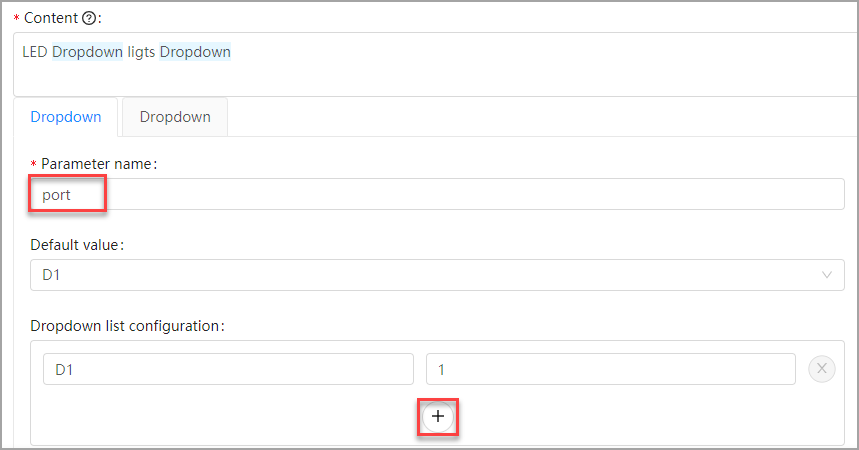This screenshot has height=450, width=859.
Task: Add a new dropdown list option
Action: [x=438, y=416]
